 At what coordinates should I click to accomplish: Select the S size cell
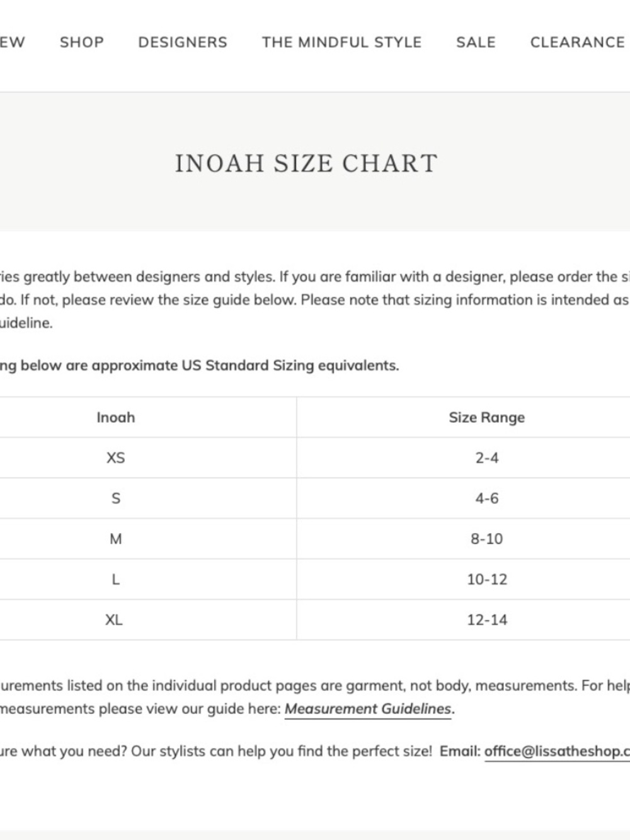coord(116,498)
